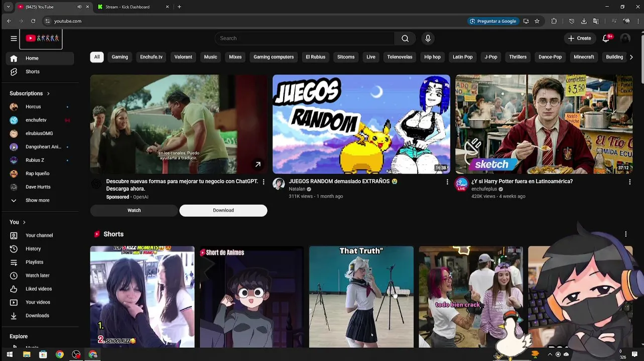
Task: Open tab search dropdown arrow
Action: click(x=8, y=7)
